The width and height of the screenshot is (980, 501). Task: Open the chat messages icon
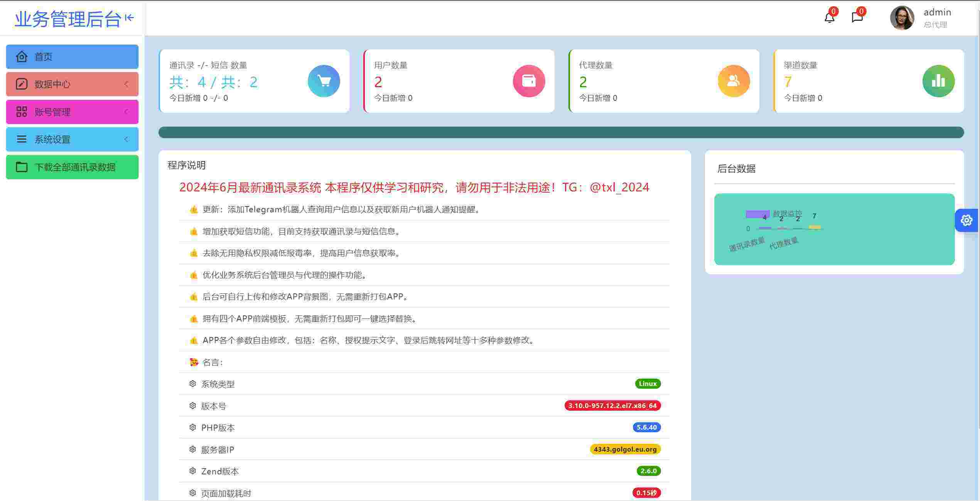tap(857, 17)
